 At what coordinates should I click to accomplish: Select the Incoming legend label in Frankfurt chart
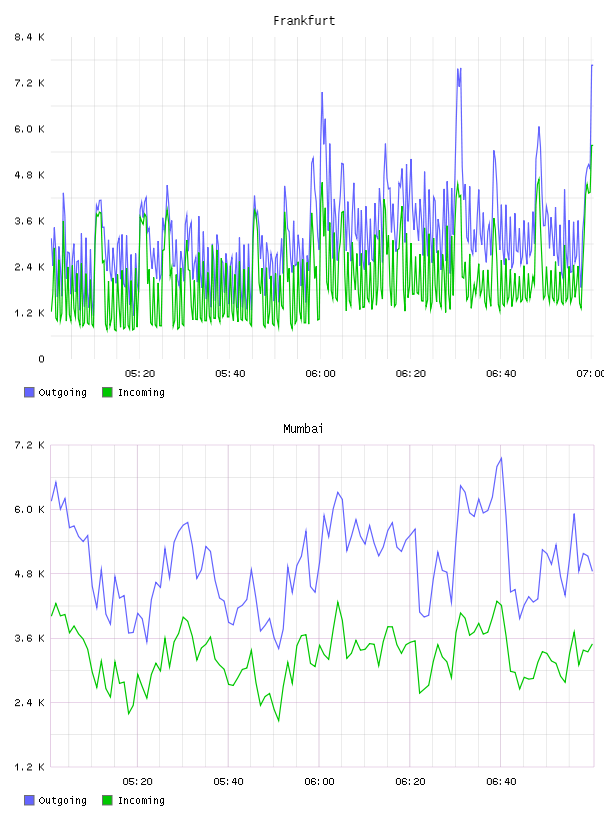[141, 393]
